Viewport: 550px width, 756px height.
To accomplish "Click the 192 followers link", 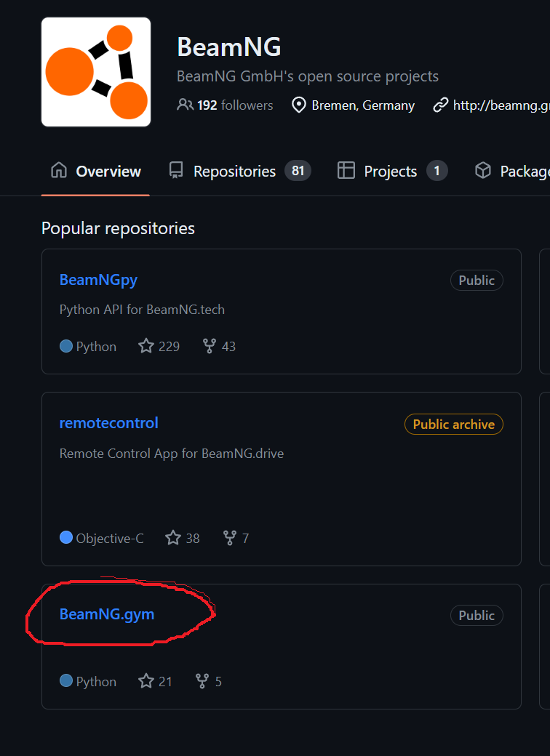I will 235,105.
